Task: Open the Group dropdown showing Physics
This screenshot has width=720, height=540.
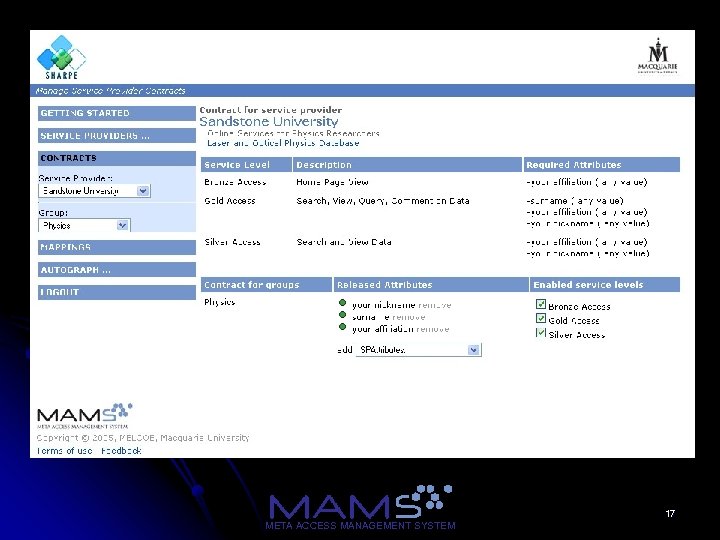Action: click(x=84, y=225)
